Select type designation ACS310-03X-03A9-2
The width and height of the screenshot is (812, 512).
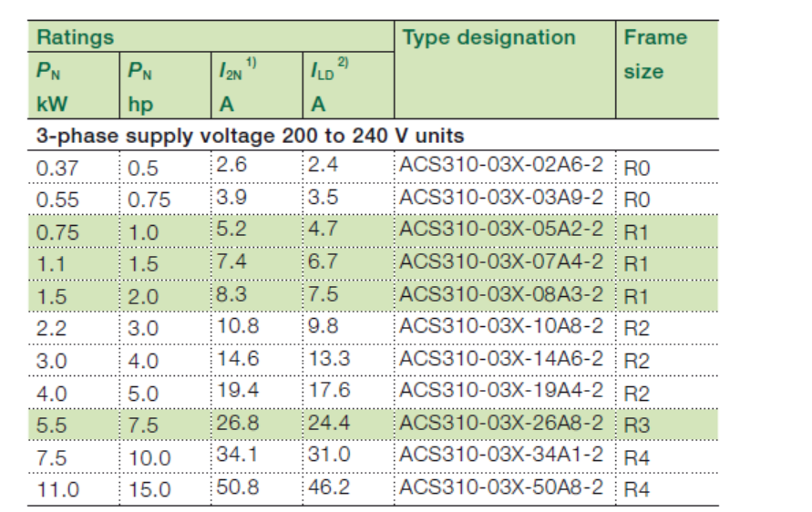tap(501, 198)
